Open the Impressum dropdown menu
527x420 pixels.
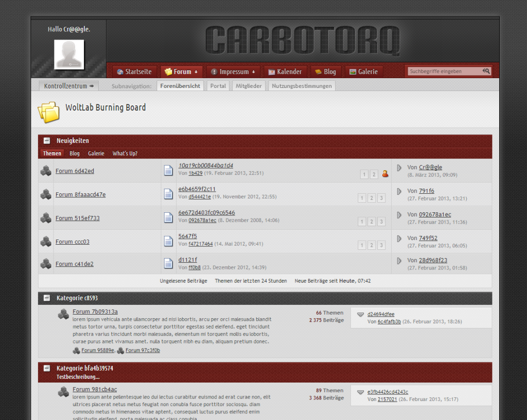coord(233,72)
